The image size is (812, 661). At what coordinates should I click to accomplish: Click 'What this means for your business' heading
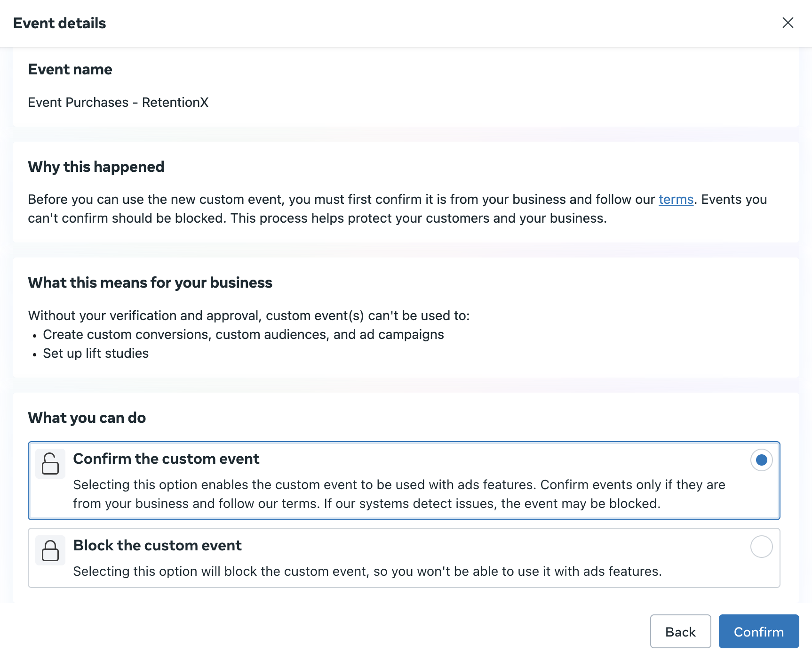point(150,282)
